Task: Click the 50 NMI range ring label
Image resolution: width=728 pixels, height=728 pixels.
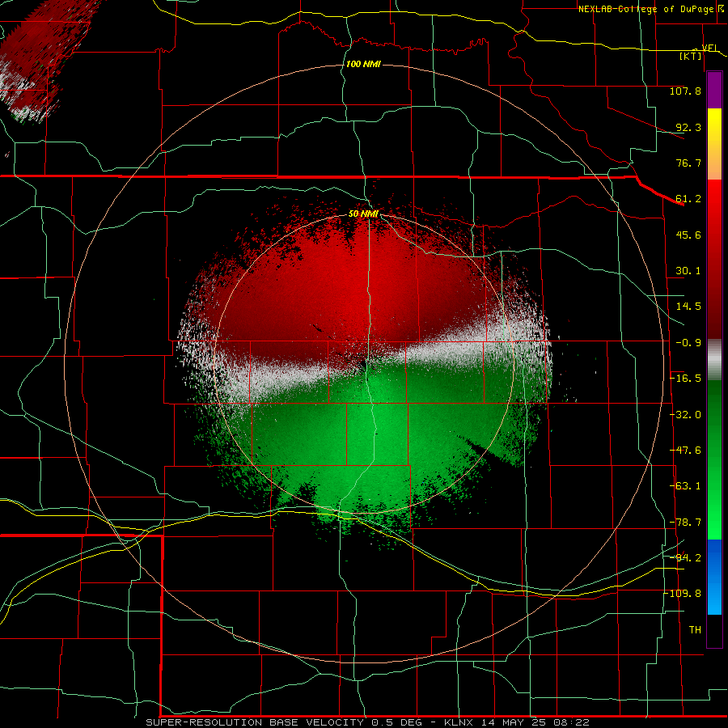Action: (363, 214)
